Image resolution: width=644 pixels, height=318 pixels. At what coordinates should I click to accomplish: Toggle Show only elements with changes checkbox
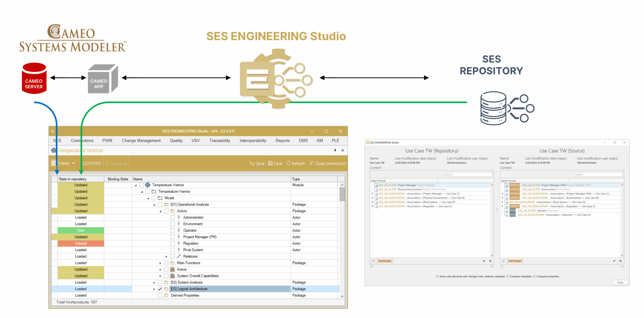(437, 276)
